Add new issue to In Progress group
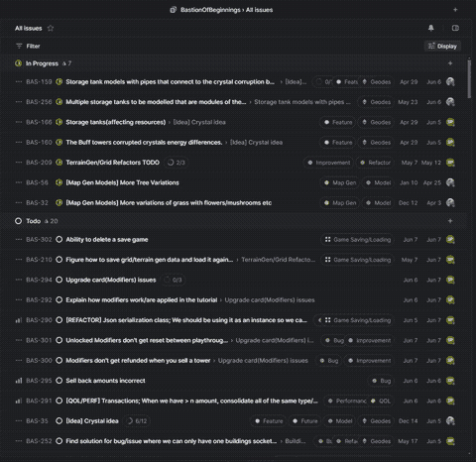 pyautogui.click(x=450, y=63)
